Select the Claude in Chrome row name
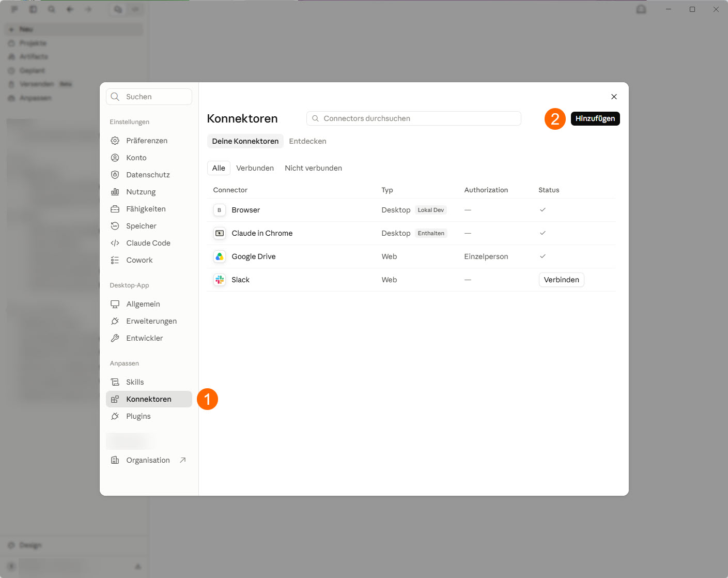The image size is (728, 578). [262, 233]
